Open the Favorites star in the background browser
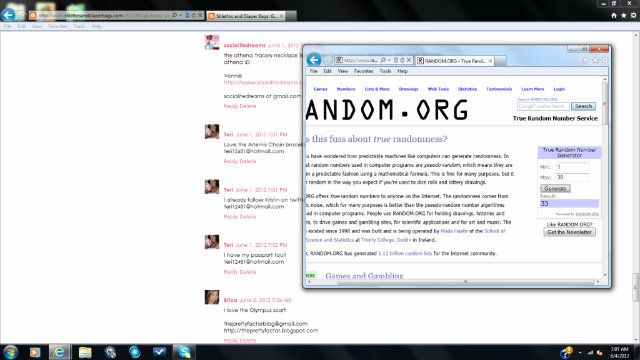 click(624, 15)
